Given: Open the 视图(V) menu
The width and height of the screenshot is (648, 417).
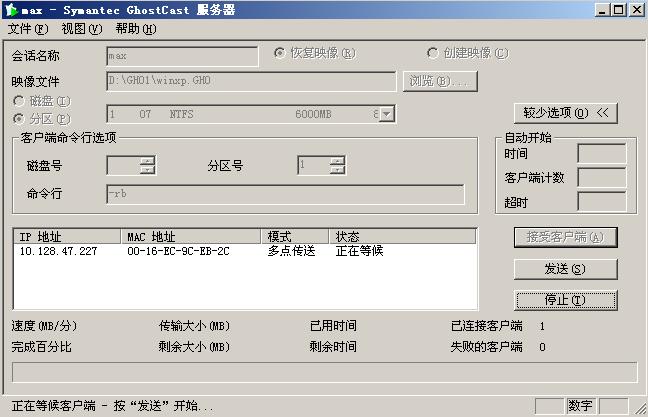Looking at the screenshot, I should (82, 29).
